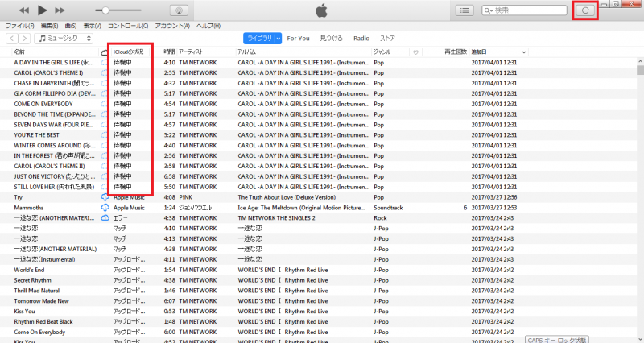Switch to the For You tab
The width and height of the screenshot is (644, 343).
tap(298, 38)
